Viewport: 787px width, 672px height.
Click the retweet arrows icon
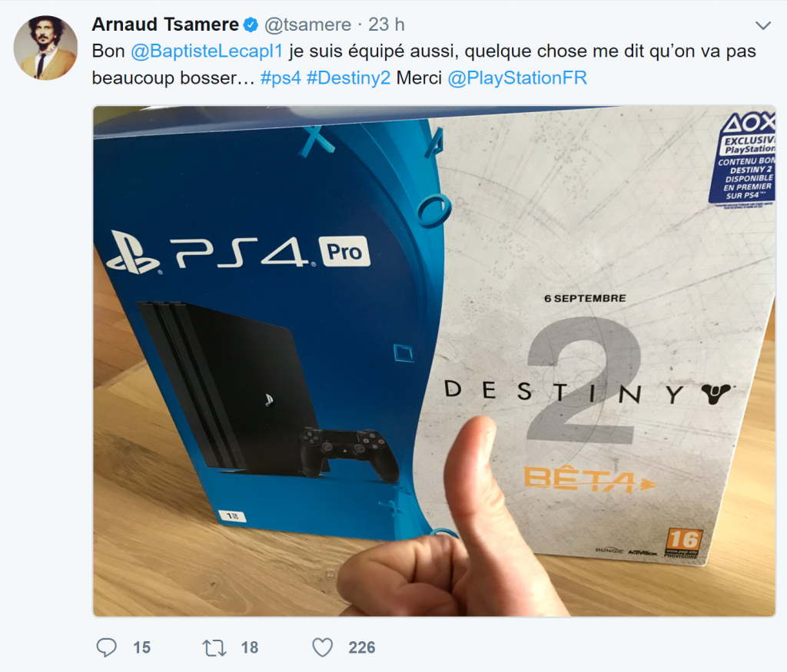(x=214, y=648)
